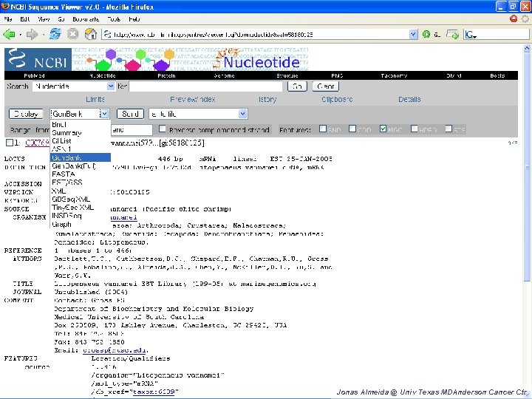Go to Protein in the navigation bar

[166, 75]
